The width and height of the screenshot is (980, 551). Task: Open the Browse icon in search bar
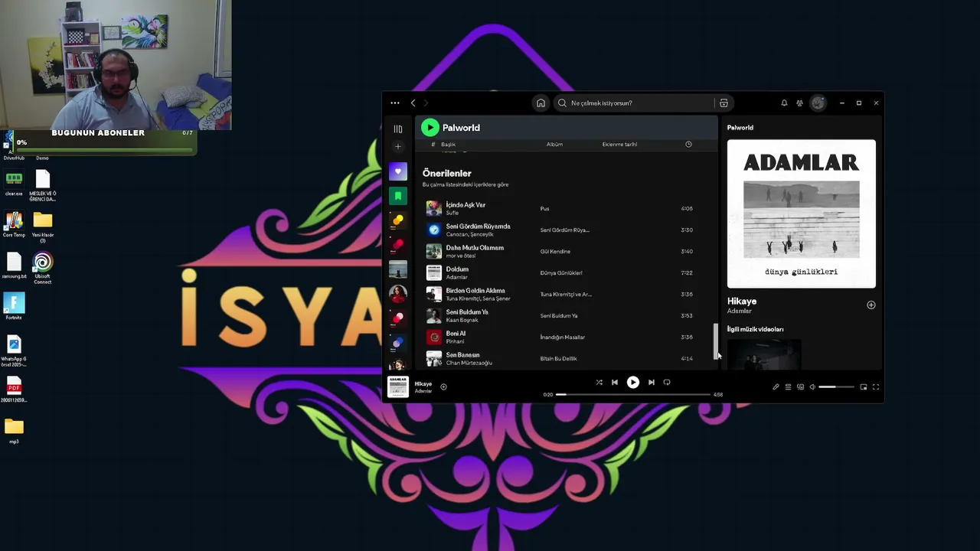coord(724,103)
